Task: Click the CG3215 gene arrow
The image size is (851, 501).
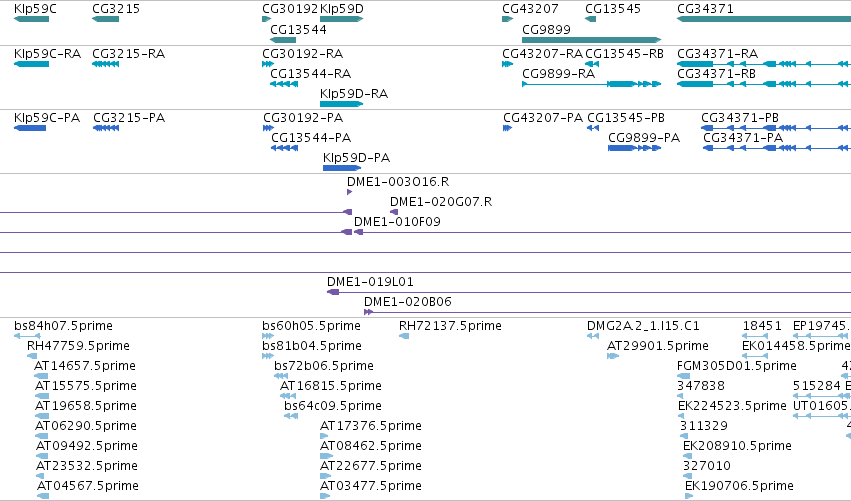Action: tap(106, 19)
